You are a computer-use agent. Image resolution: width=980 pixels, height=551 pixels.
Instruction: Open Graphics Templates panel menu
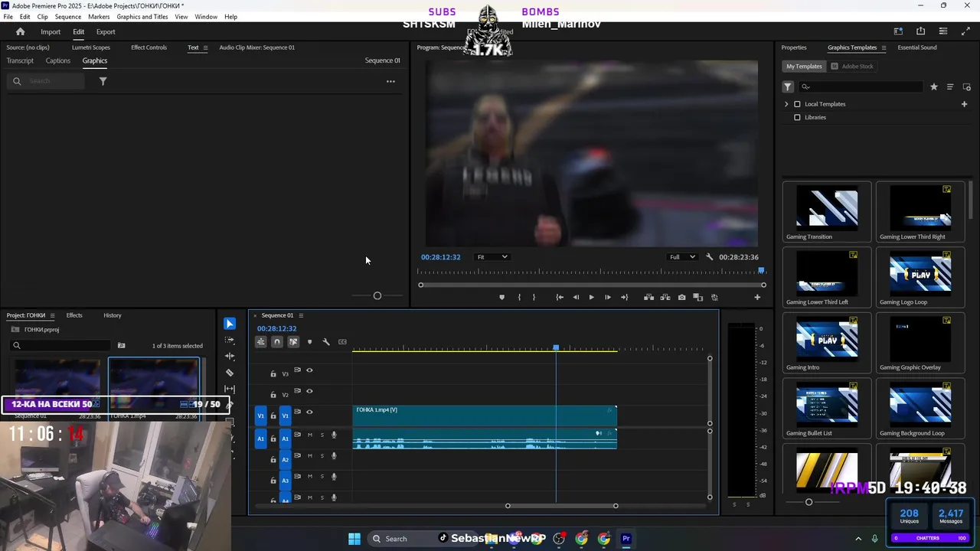(x=884, y=47)
